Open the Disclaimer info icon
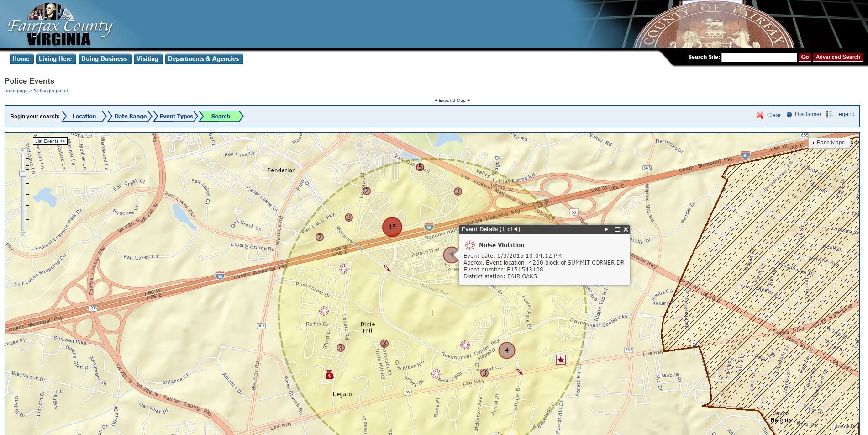 (x=789, y=115)
